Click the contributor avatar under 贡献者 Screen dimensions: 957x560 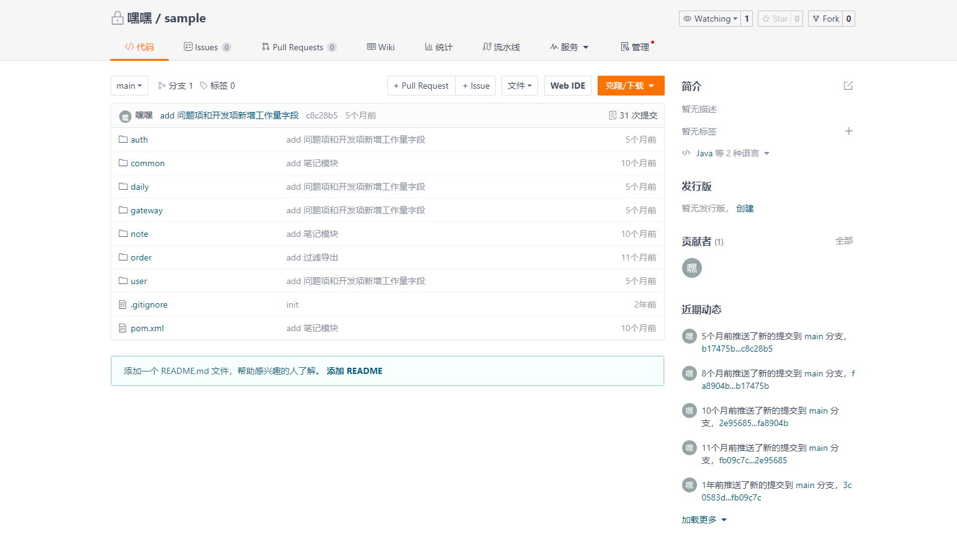[692, 268]
